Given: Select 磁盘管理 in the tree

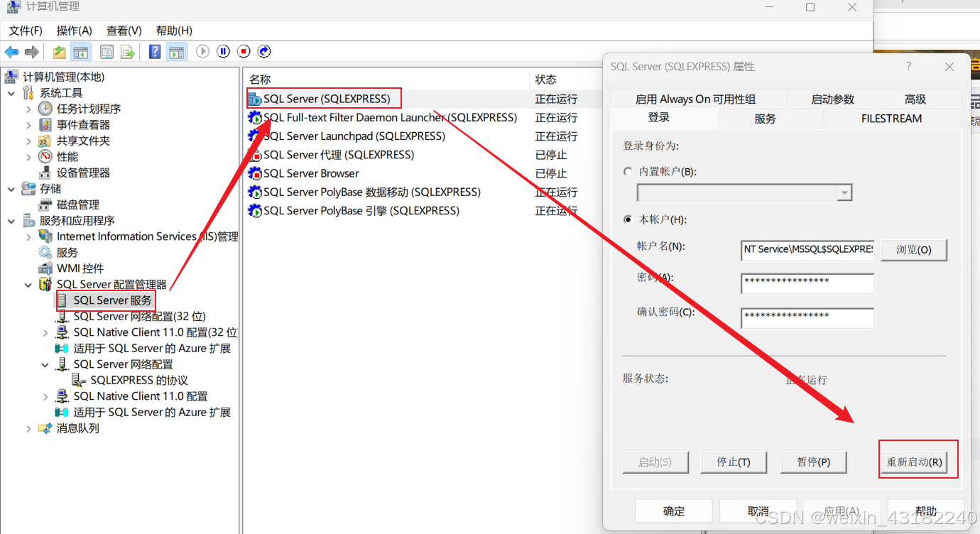Looking at the screenshot, I should click(x=78, y=205).
